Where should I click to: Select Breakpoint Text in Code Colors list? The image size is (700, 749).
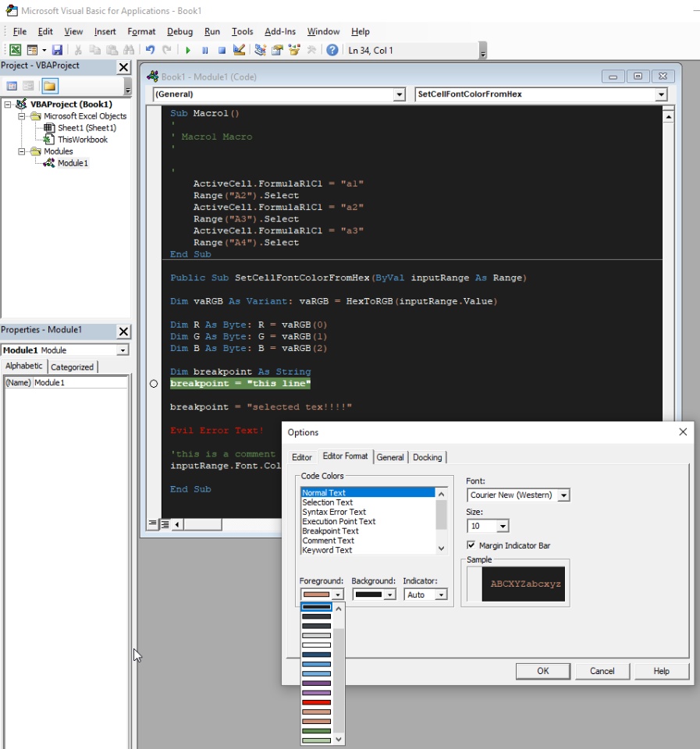point(368,531)
